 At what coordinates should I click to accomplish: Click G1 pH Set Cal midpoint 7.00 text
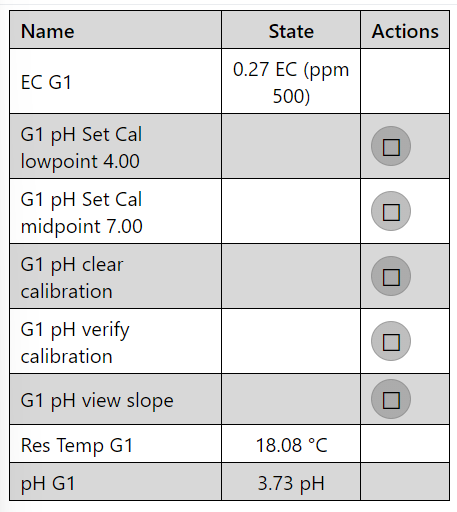pos(82,213)
